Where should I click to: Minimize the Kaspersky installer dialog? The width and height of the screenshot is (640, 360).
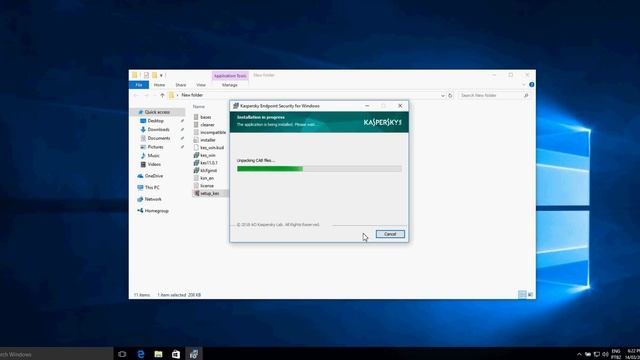(367, 106)
